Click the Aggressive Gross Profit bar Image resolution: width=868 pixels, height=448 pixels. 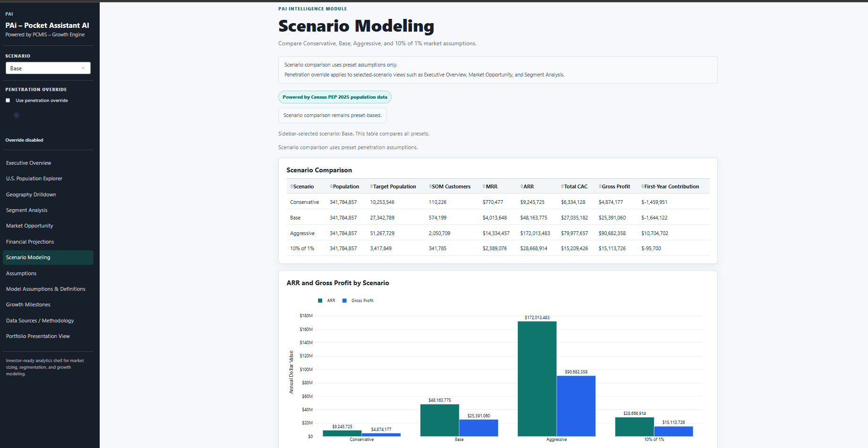tap(576, 406)
